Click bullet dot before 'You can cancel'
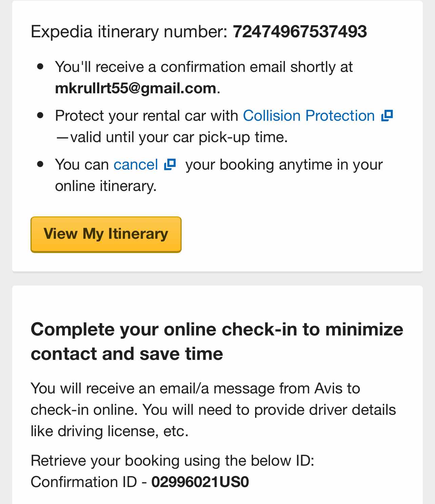The width and height of the screenshot is (435, 504). [x=40, y=164]
